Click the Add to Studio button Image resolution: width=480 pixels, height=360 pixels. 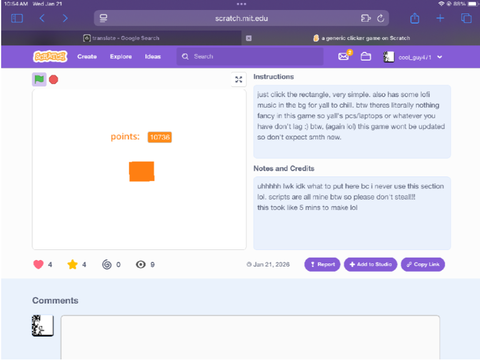click(370, 264)
